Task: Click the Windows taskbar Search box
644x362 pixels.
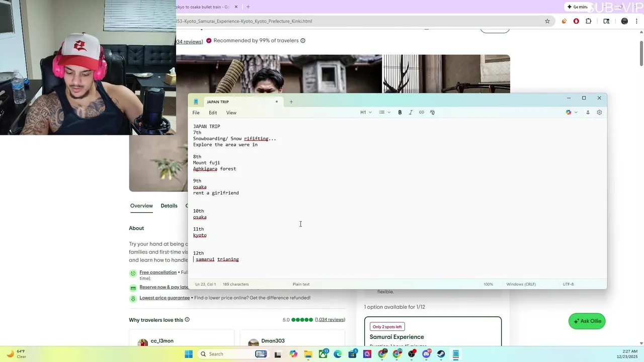Action: pos(233,354)
